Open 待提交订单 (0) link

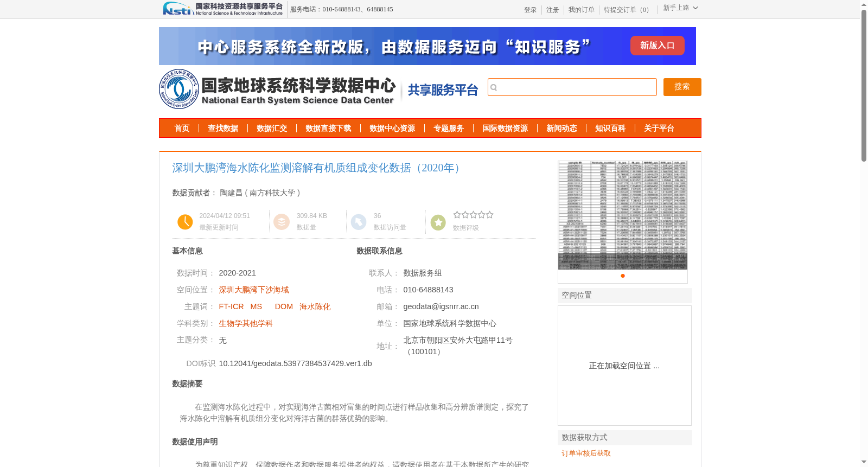click(x=628, y=10)
